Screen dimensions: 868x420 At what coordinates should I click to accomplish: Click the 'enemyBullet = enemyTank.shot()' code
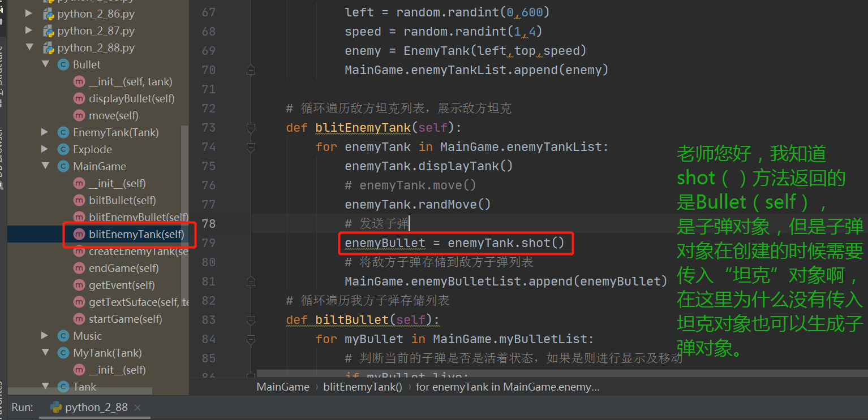click(x=455, y=243)
